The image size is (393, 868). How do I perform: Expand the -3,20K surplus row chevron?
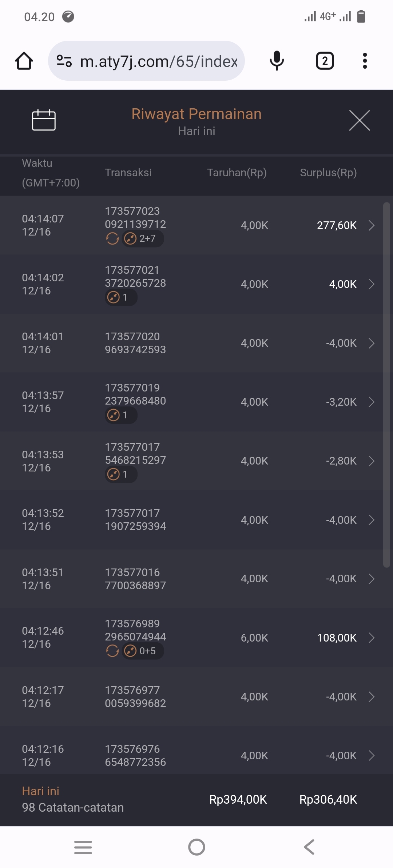click(x=372, y=402)
